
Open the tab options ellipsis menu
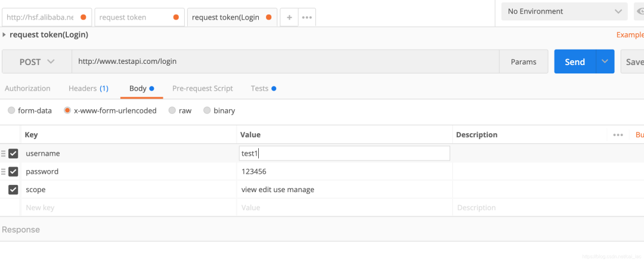coord(307,17)
